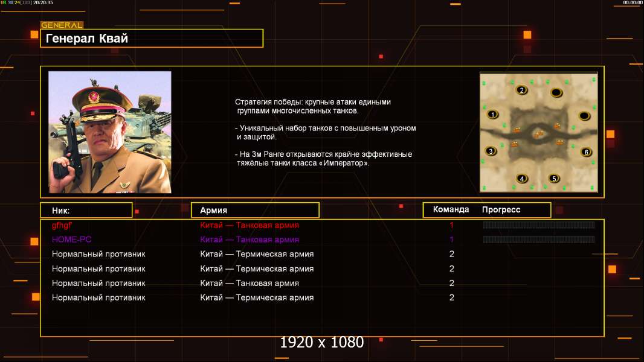Click the 20:20:35 clock readout
This screenshot has width=644, height=362.
(x=43, y=2)
